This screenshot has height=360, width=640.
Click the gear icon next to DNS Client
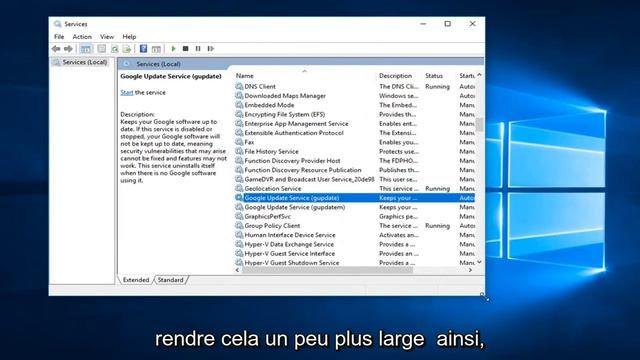(x=239, y=87)
